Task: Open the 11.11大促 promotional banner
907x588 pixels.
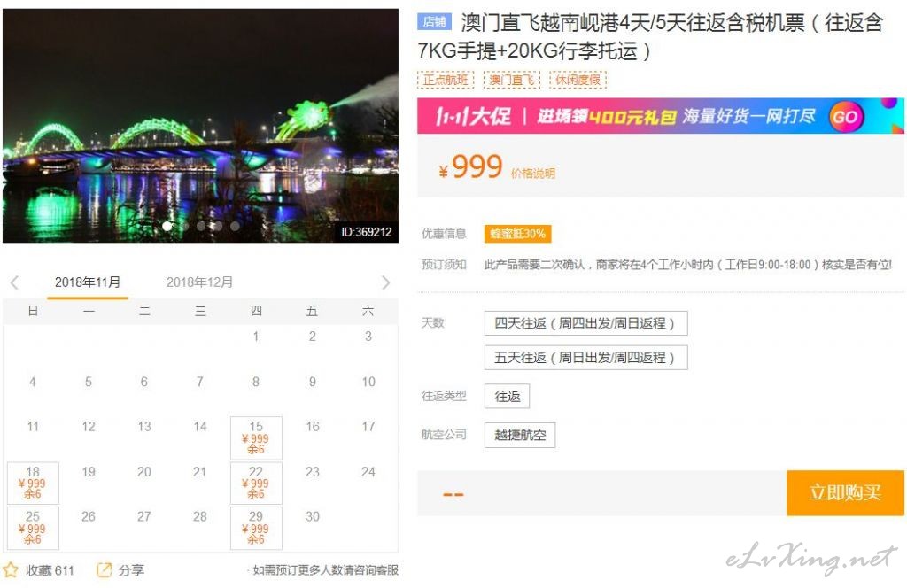Action: point(661,116)
